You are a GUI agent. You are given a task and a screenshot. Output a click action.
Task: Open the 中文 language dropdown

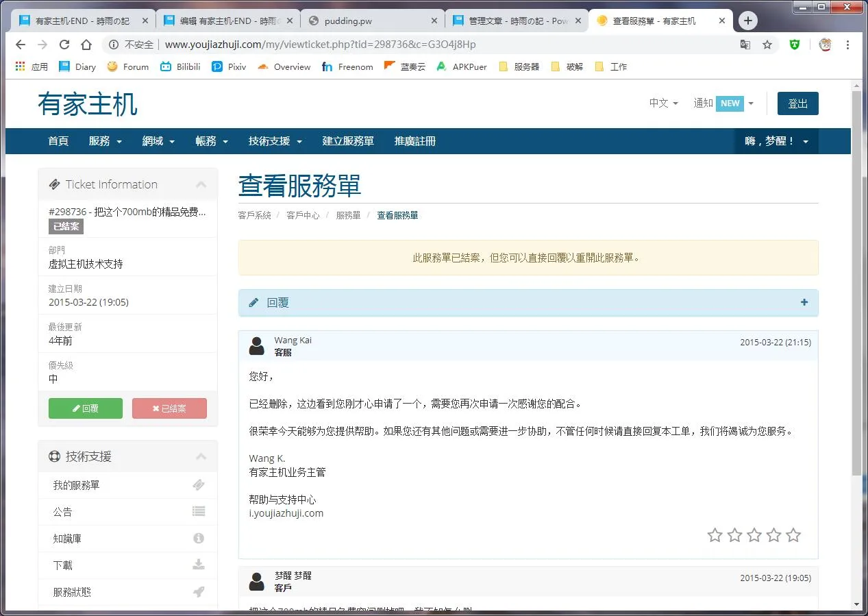click(662, 103)
